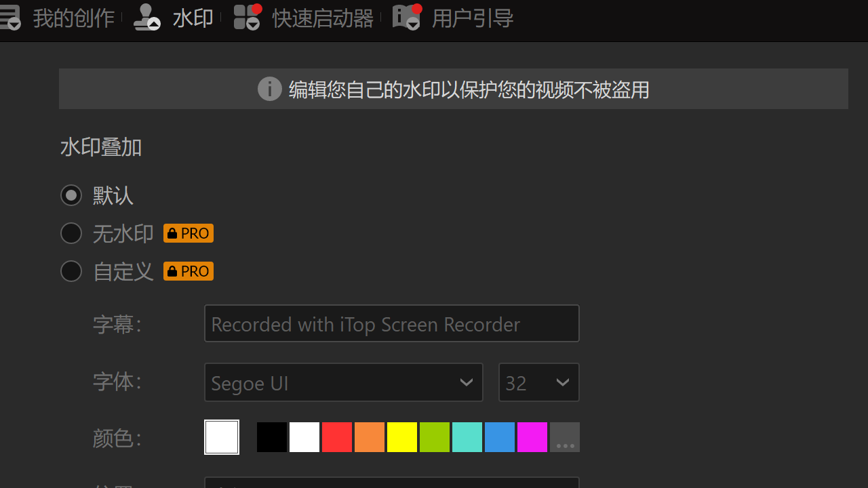The image size is (868, 488).
Task: Click the PRO lock badge next to 自定义
Action: 188,270
